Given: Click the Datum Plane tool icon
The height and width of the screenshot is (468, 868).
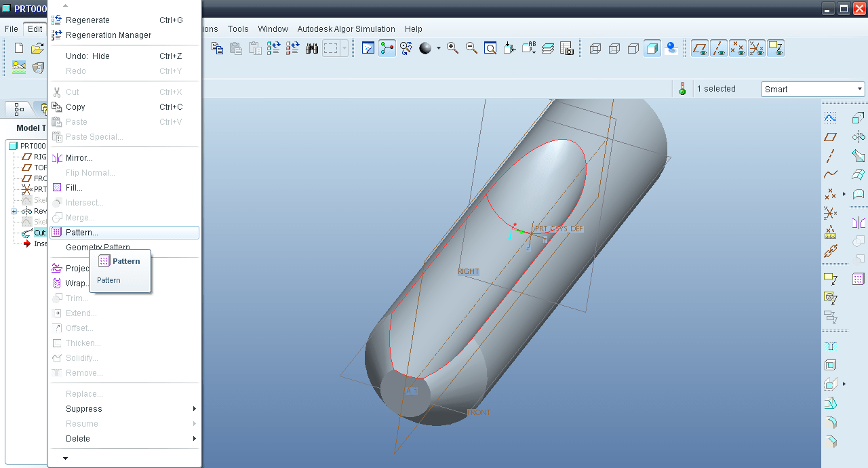Looking at the screenshot, I should click(831, 136).
